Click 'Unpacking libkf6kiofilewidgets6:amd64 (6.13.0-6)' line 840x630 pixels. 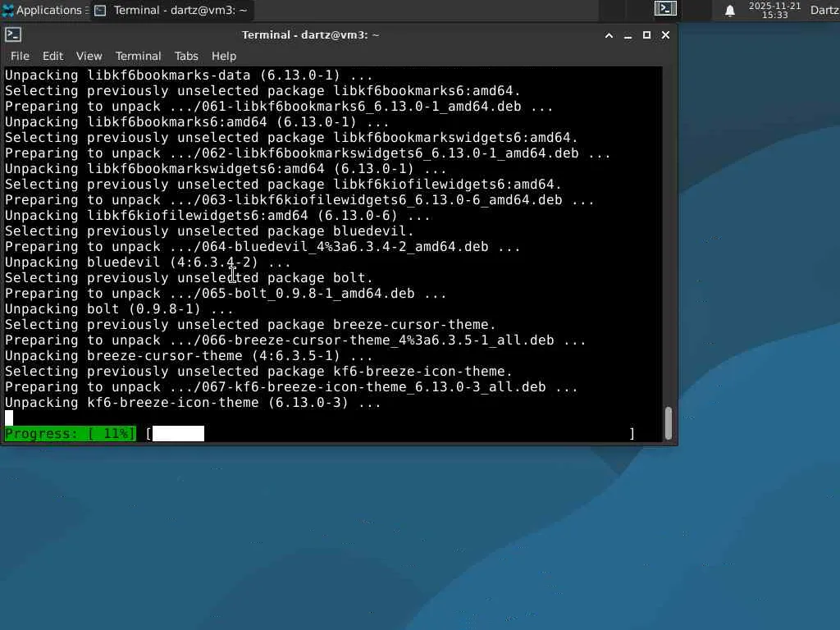[217, 216]
